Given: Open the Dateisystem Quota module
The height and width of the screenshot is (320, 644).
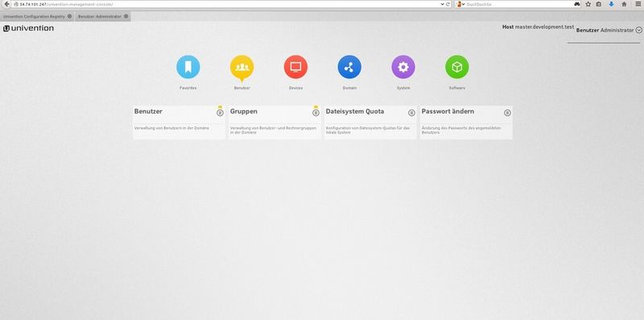Looking at the screenshot, I should 370,123.
